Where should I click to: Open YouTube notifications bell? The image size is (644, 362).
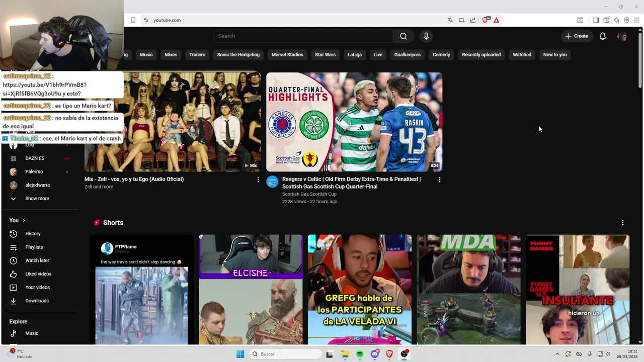[603, 36]
